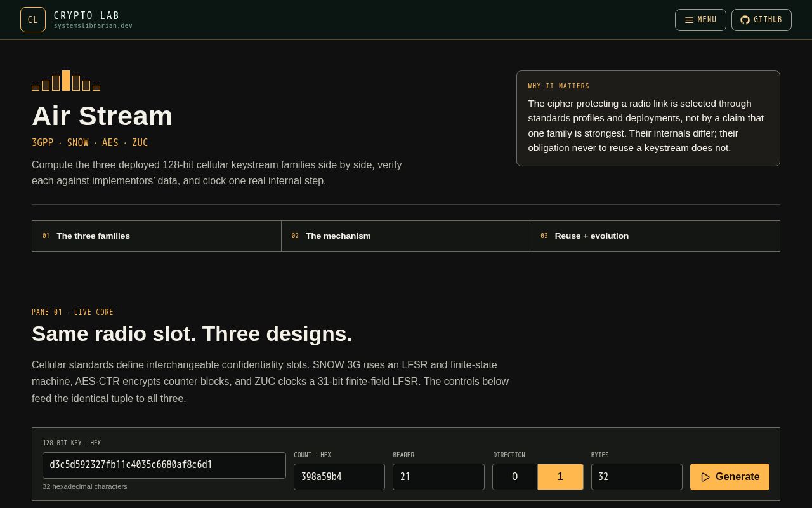Click the systemslibrarian.dev subtitle
812x508 pixels.
pos(93,26)
